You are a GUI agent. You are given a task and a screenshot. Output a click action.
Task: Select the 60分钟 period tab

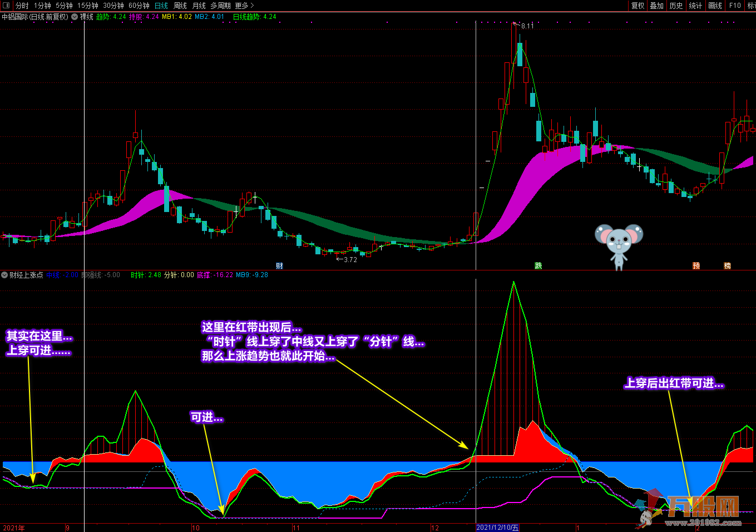tap(139, 6)
